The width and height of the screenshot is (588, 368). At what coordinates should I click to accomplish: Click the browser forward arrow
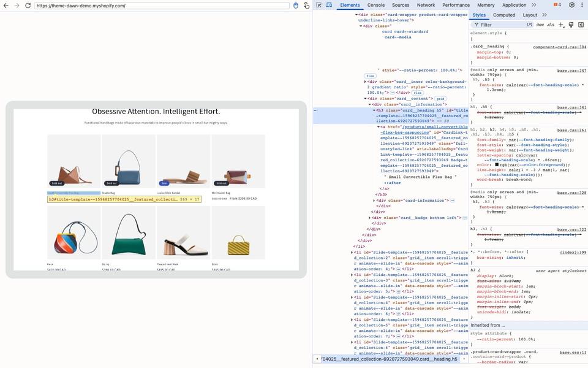coord(17,6)
